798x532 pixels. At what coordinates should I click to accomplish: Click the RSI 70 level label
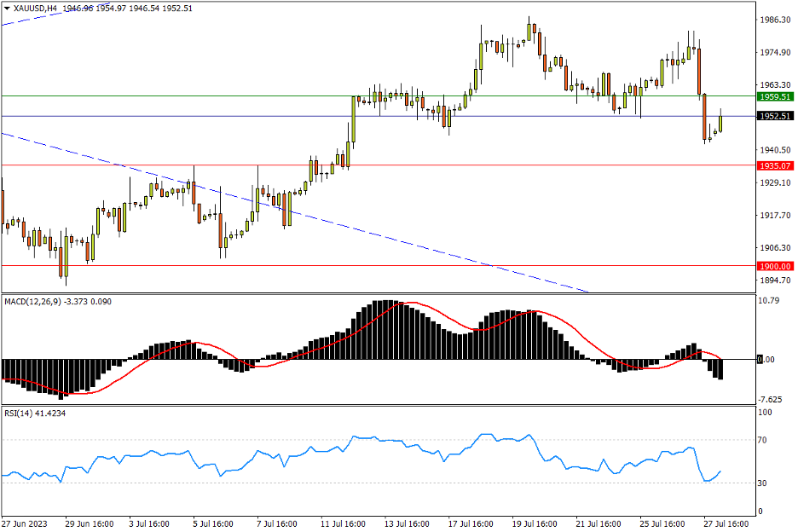click(765, 441)
